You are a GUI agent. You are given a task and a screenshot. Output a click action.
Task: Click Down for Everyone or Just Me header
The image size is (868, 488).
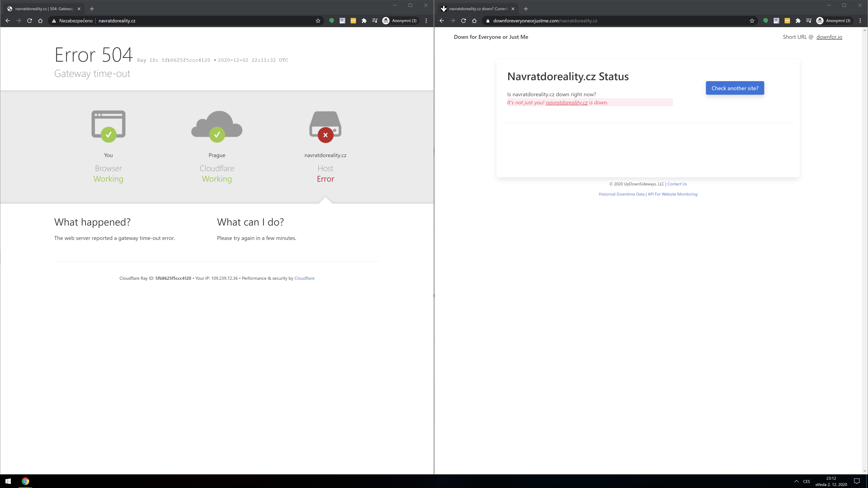[x=491, y=37]
